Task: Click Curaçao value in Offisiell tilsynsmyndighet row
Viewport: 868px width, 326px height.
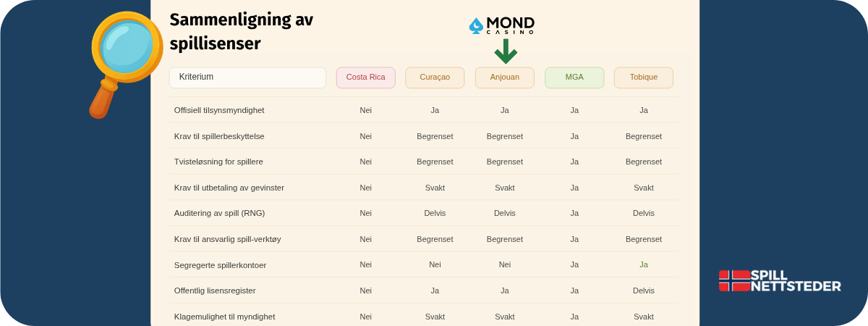Action: pyautogui.click(x=435, y=110)
